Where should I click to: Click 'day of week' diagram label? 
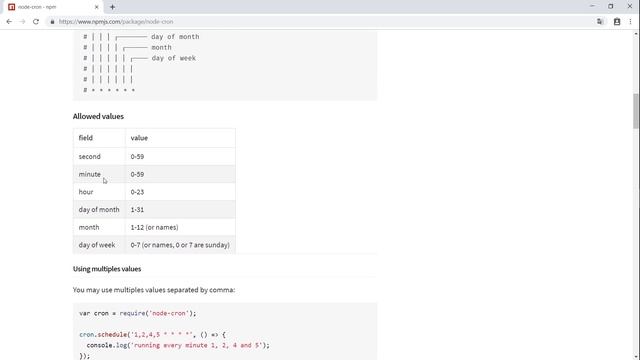pos(173,58)
